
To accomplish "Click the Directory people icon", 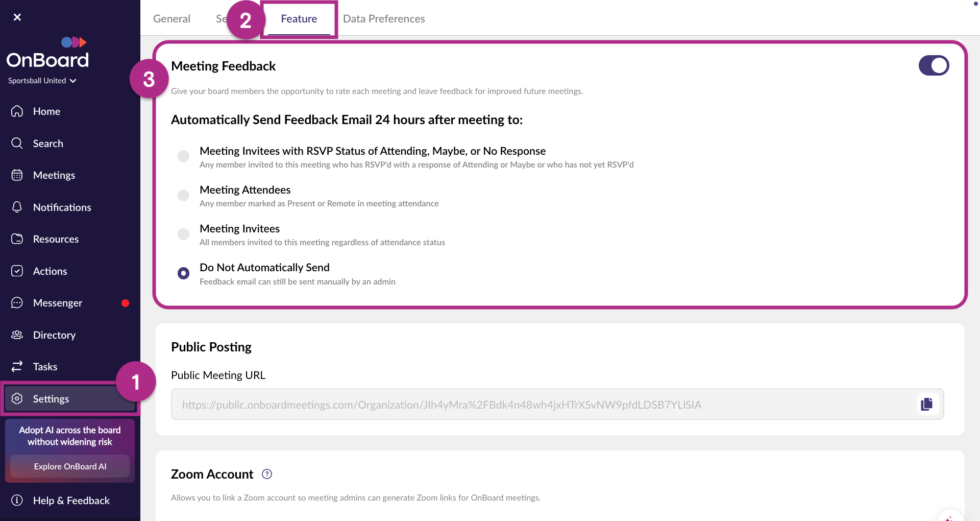I will click(17, 335).
